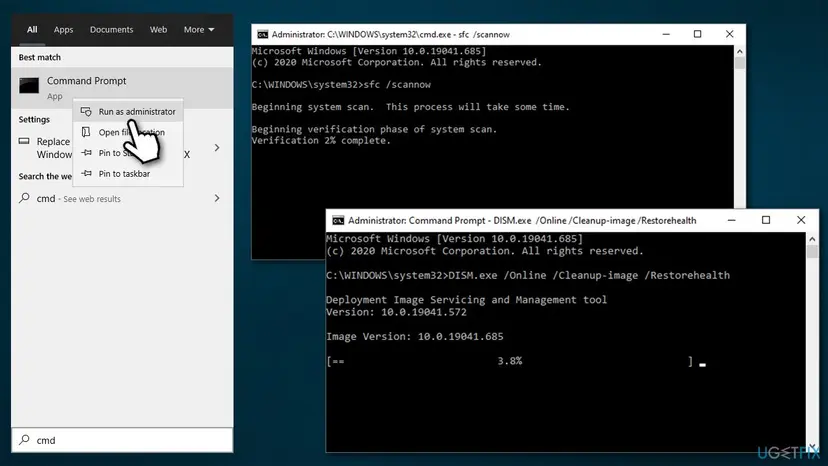Image resolution: width=828 pixels, height=466 pixels.
Task: Choose Run as administrator from context menu
Action: tap(128, 111)
